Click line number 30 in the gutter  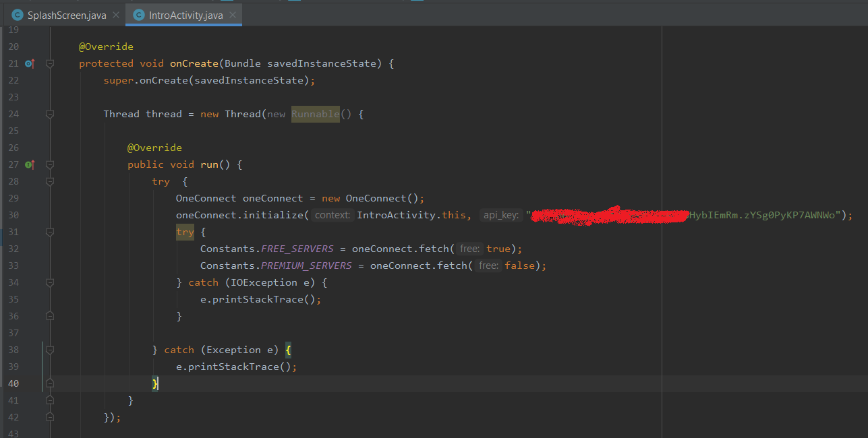[13, 215]
